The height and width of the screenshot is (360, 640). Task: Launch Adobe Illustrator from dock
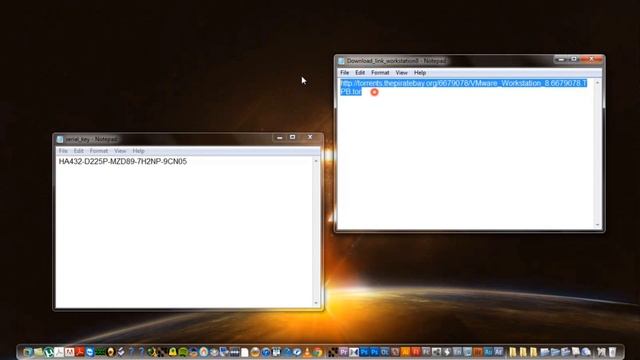point(405,351)
